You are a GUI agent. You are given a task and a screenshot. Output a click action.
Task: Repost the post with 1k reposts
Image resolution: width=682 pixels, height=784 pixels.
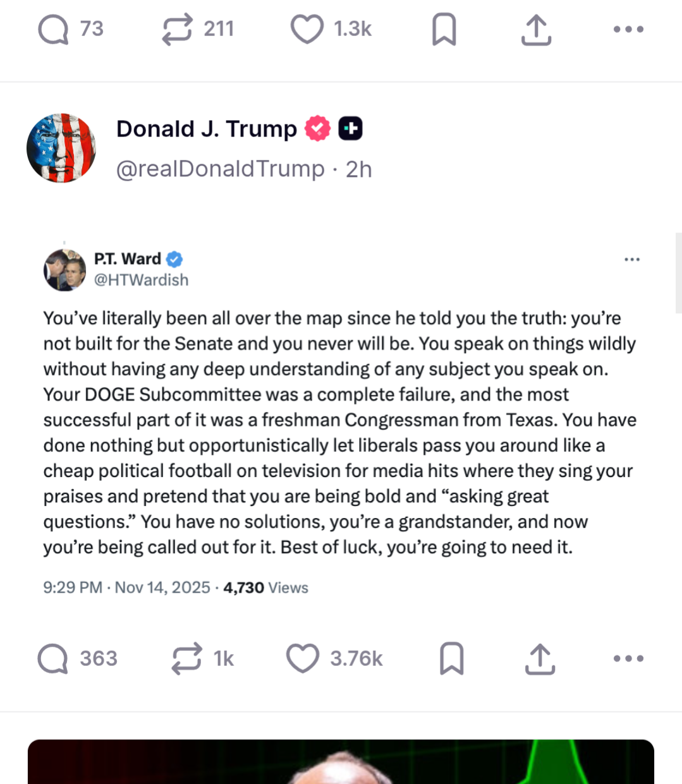pos(187,659)
